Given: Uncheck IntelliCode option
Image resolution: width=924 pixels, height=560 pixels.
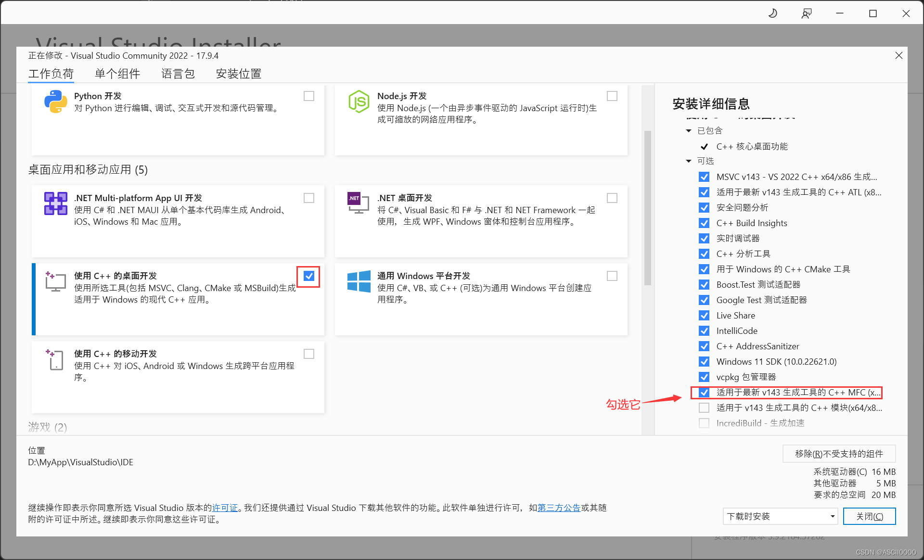Looking at the screenshot, I should point(704,331).
